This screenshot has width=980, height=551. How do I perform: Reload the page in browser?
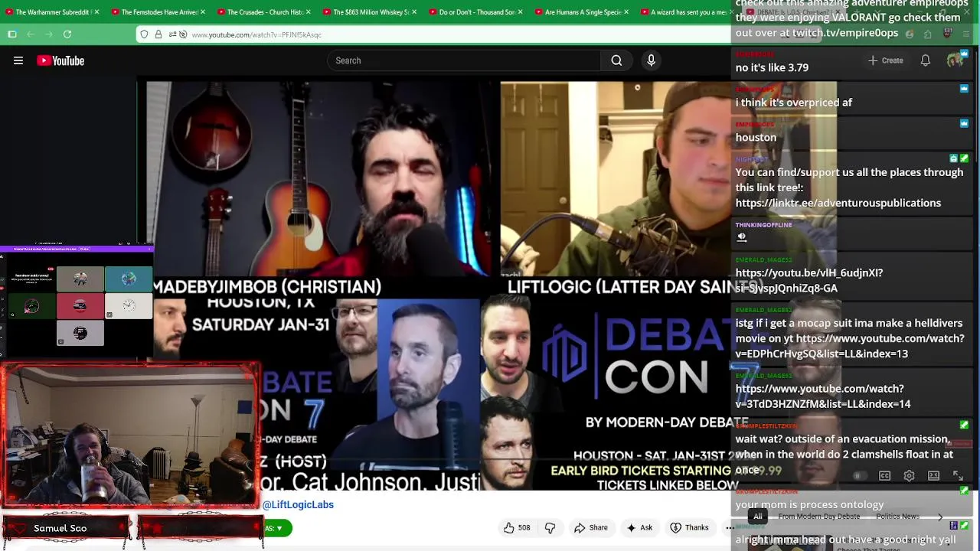point(67,34)
